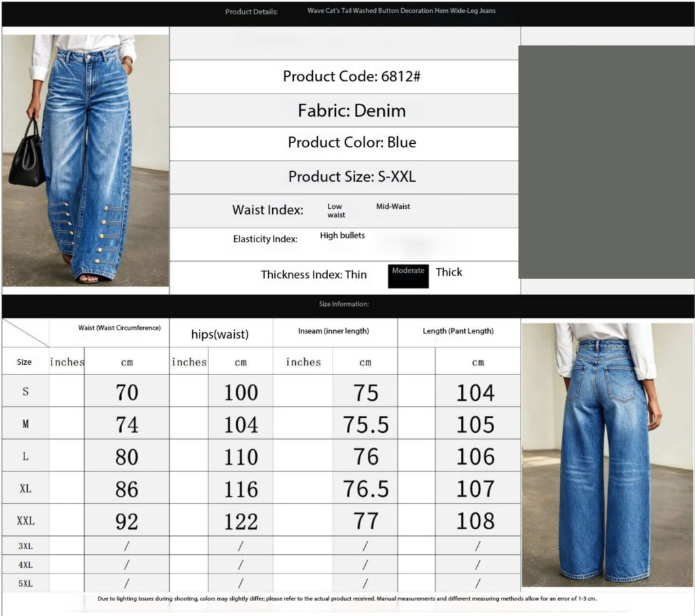Click the 'Waist Index:' label
The width and height of the screenshot is (695, 616).
click(267, 210)
